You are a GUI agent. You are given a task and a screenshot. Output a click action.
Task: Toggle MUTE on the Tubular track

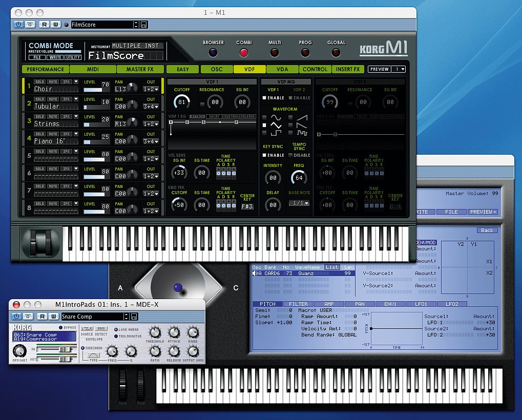tap(53, 99)
